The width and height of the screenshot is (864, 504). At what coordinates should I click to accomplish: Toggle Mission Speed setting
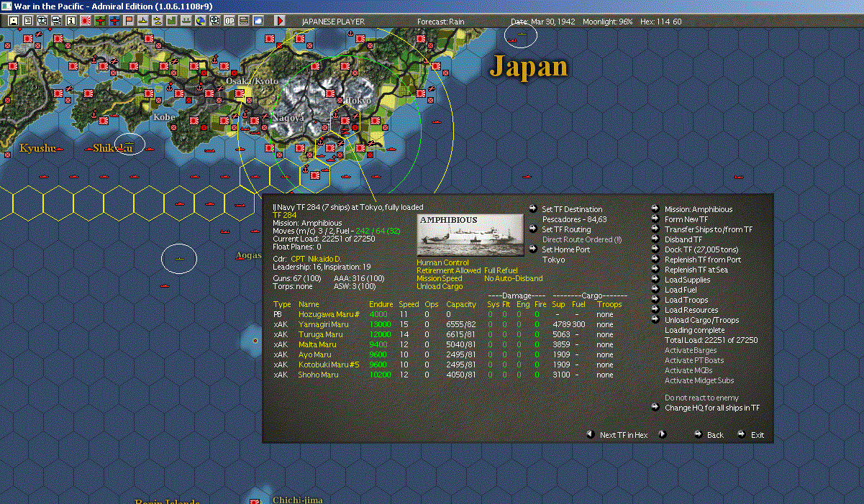[x=440, y=278]
